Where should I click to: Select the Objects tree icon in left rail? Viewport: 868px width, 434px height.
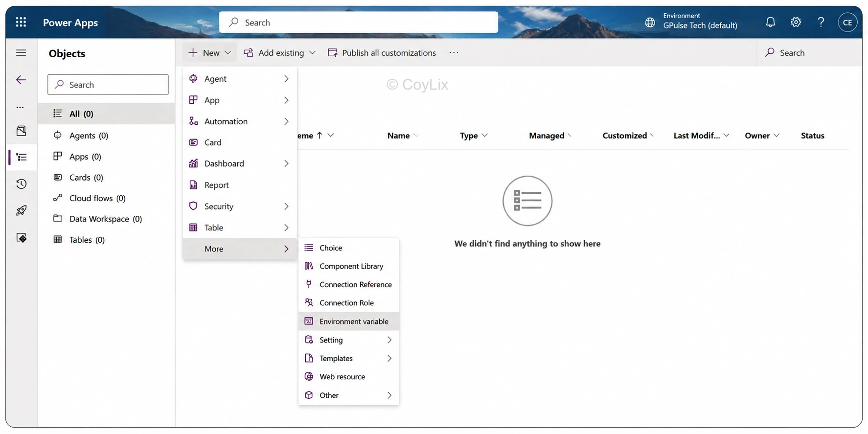click(x=22, y=157)
